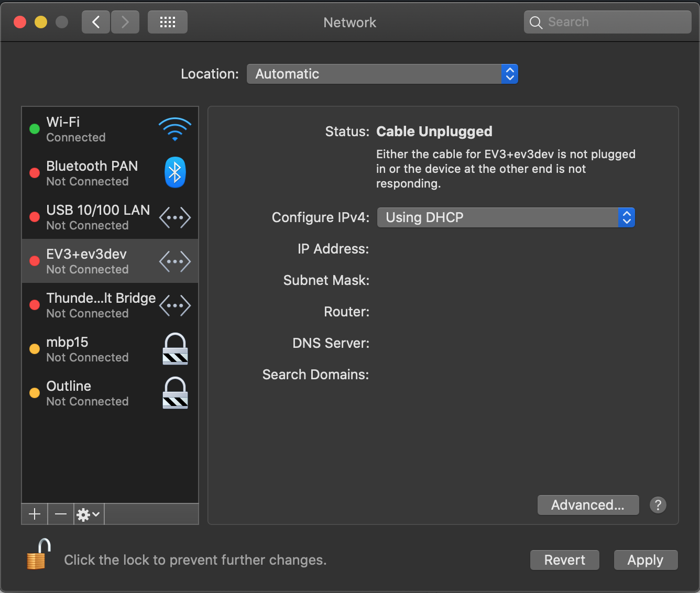Revert the network settings
The height and width of the screenshot is (593, 700).
click(564, 559)
